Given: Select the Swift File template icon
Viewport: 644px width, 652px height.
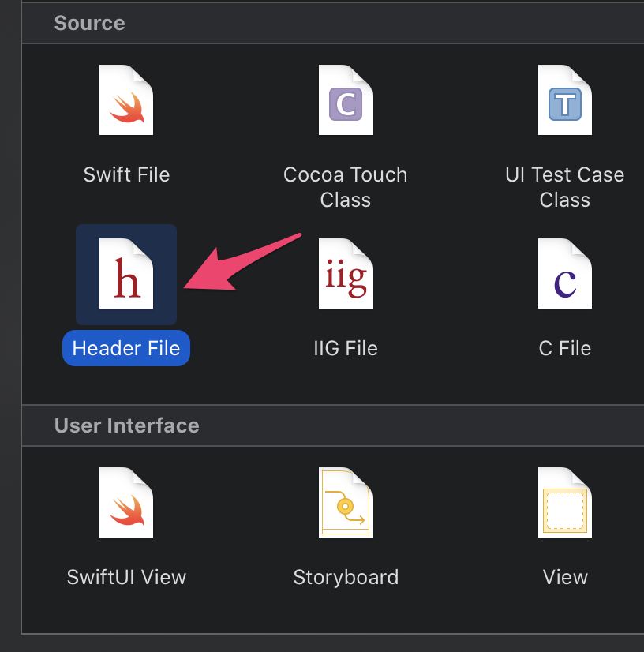Looking at the screenshot, I should pos(126,100).
